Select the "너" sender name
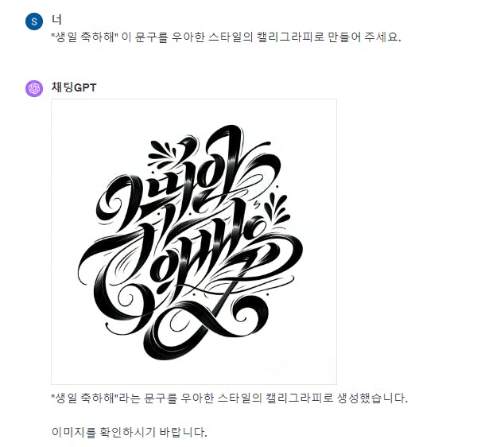The width and height of the screenshot is (504, 447). 56,20
